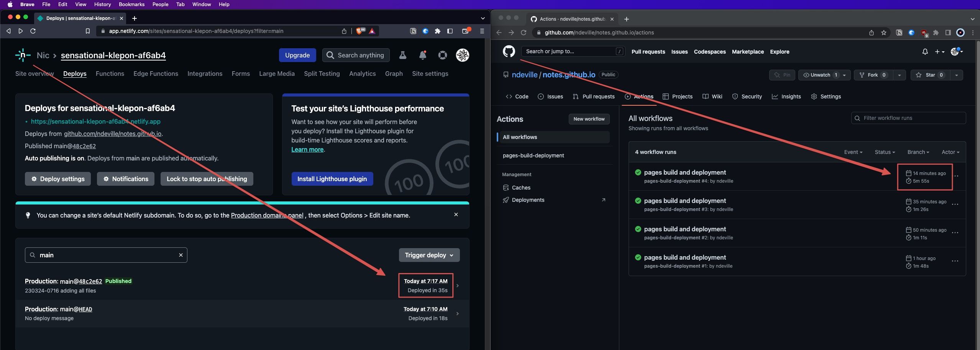Open Netlify Analytics tab
Screen dimensions: 980x350
(362, 74)
